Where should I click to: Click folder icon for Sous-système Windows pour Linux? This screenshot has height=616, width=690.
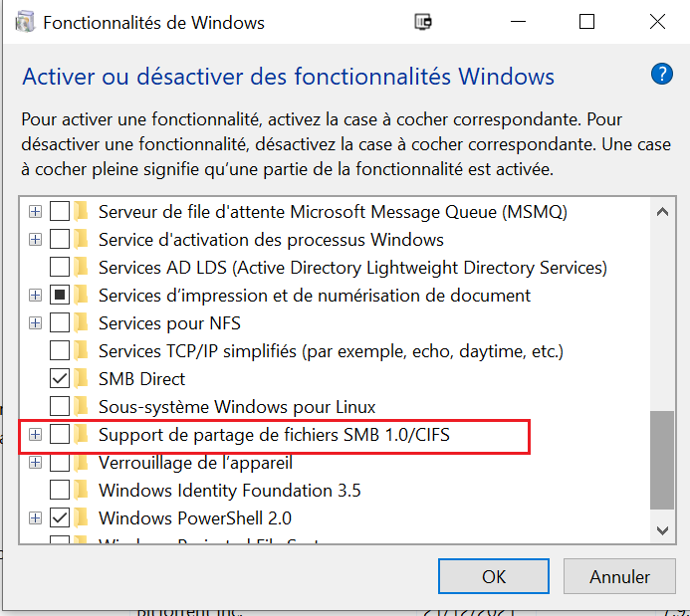pyautogui.click(x=81, y=406)
